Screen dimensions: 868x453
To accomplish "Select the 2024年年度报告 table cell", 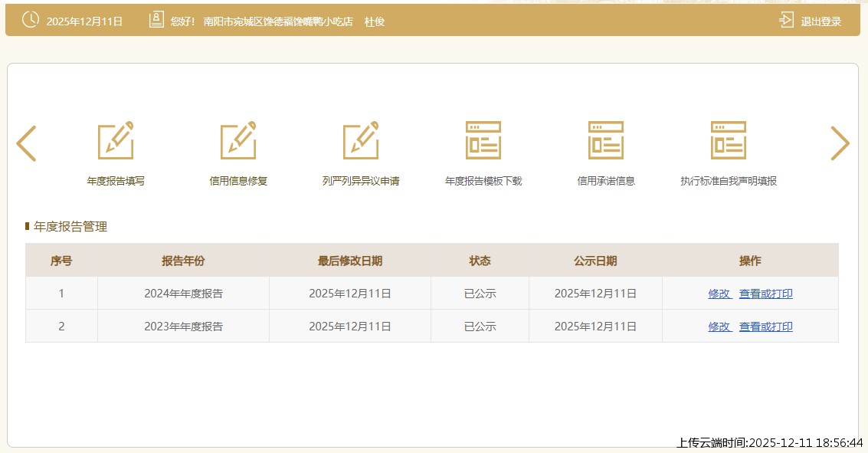I will tap(183, 294).
